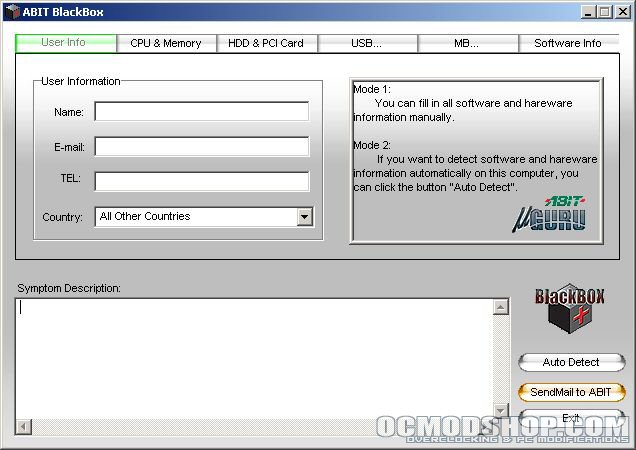Screen dimensions: 636x450
Task: Expand the Country dropdown arrow
Action: 304,217
